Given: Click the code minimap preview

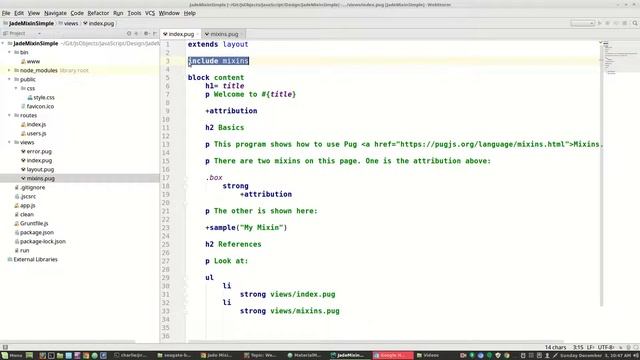Looking at the screenshot, I should click(621, 57).
